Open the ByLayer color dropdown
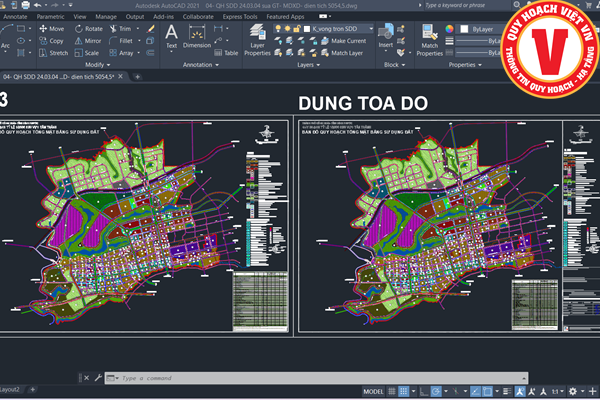 tap(482, 29)
